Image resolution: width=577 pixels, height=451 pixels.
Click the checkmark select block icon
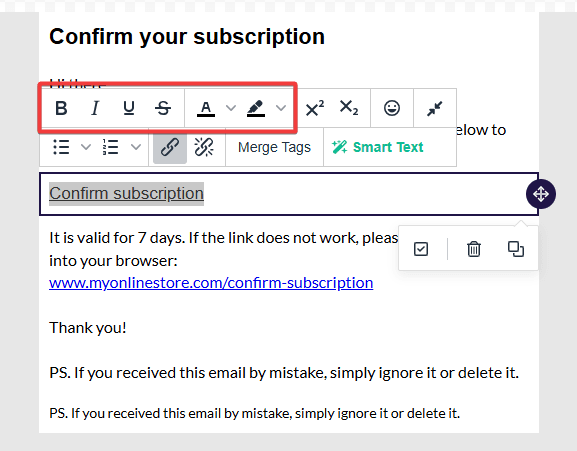[421, 249]
